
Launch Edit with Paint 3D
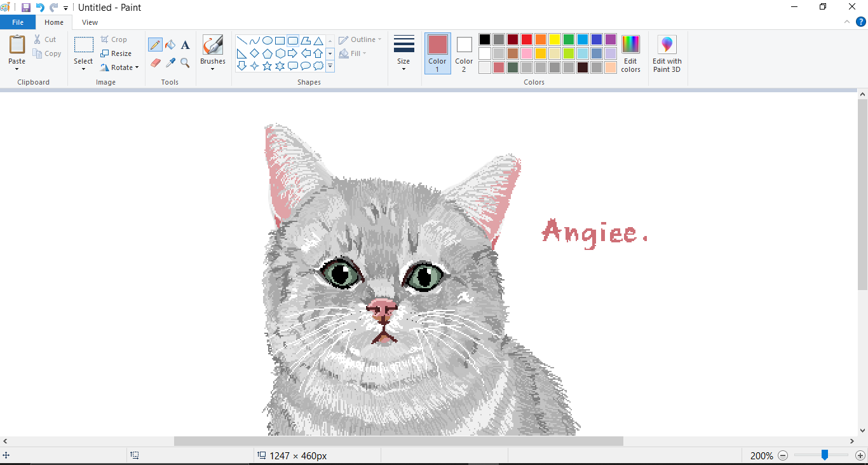(667, 53)
